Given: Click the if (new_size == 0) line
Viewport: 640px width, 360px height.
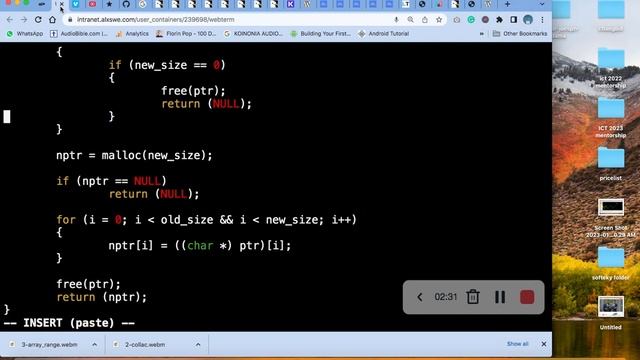Looking at the screenshot, I should click(x=167, y=65).
